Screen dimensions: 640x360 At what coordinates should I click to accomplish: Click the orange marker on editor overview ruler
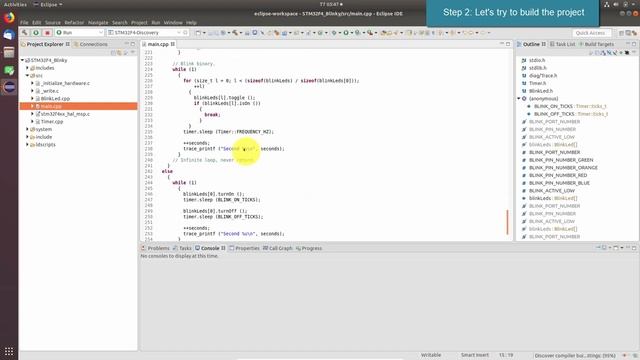(x=507, y=222)
